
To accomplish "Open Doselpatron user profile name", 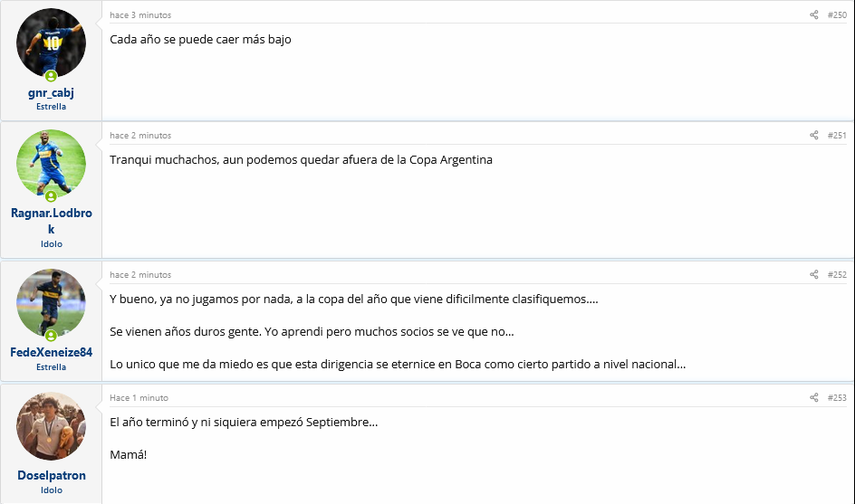I will (52, 475).
